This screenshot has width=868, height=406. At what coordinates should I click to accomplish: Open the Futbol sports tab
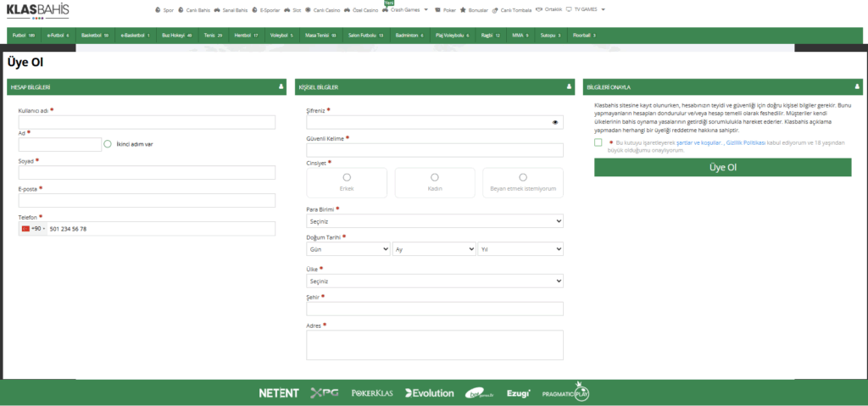(x=23, y=36)
